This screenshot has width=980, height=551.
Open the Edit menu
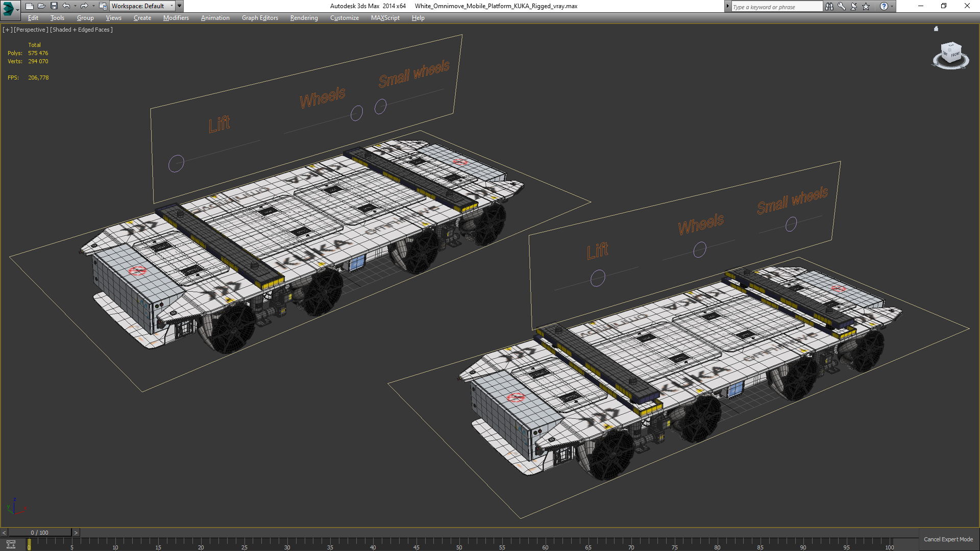click(33, 18)
